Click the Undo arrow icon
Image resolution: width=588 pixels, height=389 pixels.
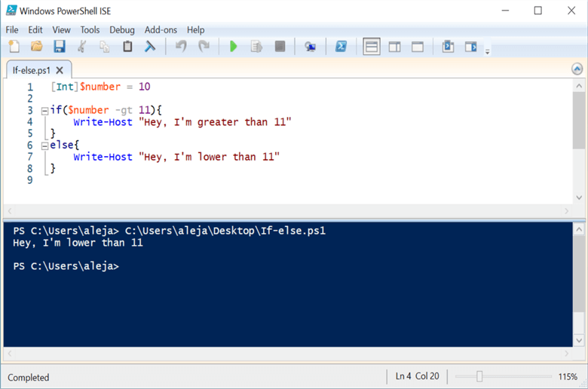click(181, 47)
